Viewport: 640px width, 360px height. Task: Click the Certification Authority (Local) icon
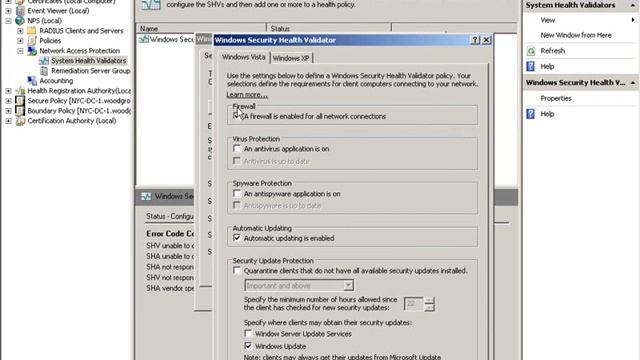tap(20, 121)
